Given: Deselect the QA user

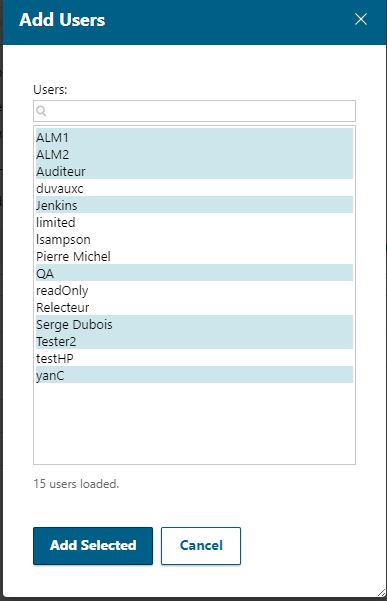Looking at the screenshot, I should (x=194, y=273).
